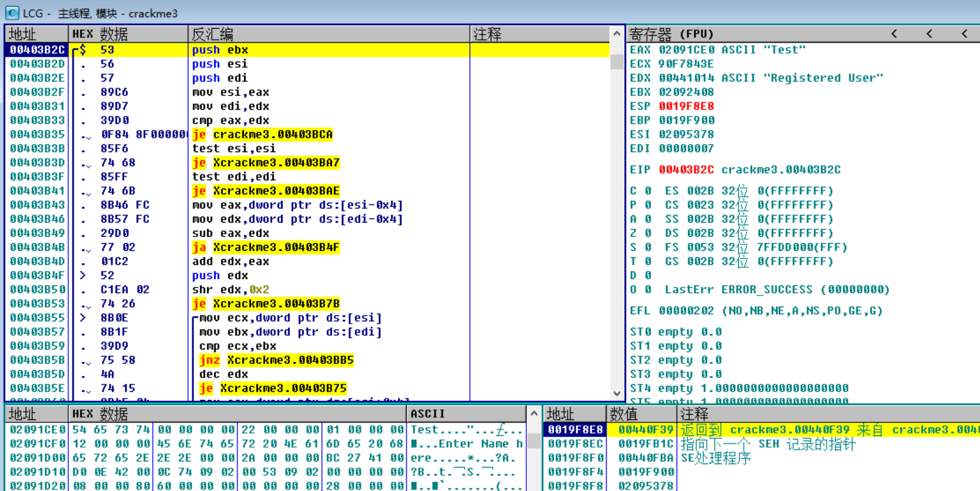Click the 注释 column header in disassembly
The width and height of the screenshot is (980, 491).
pos(540,34)
